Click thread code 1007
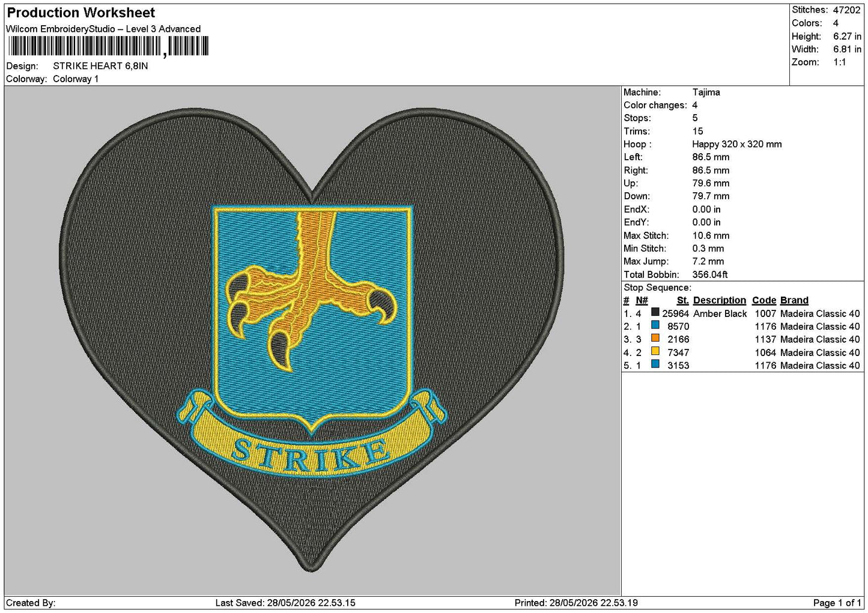 point(765,314)
